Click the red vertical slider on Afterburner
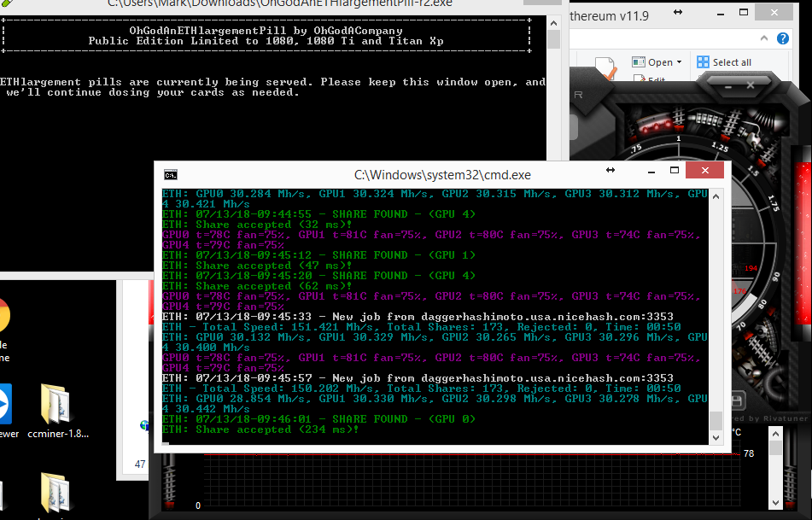This screenshot has width=812, height=520. click(x=803, y=243)
